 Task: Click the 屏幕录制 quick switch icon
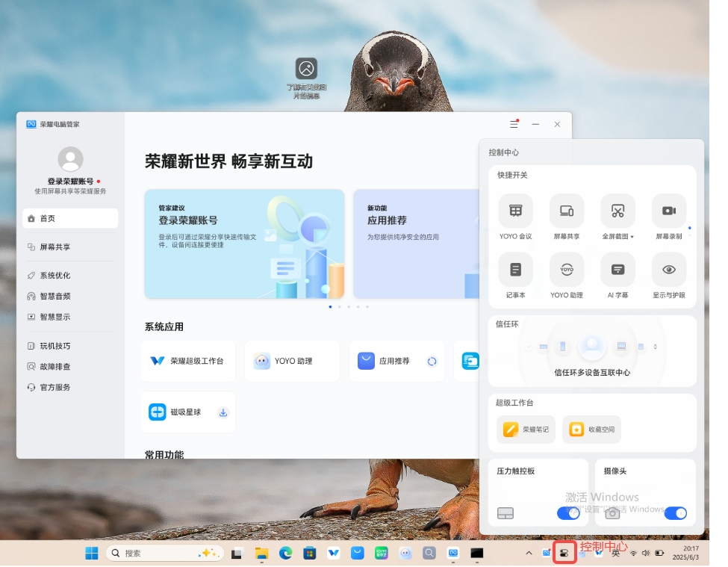click(668, 211)
